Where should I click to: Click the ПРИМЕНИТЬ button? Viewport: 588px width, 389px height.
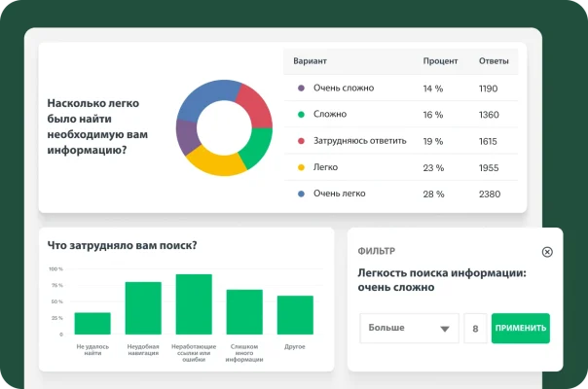pyautogui.click(x=520, y=329)
